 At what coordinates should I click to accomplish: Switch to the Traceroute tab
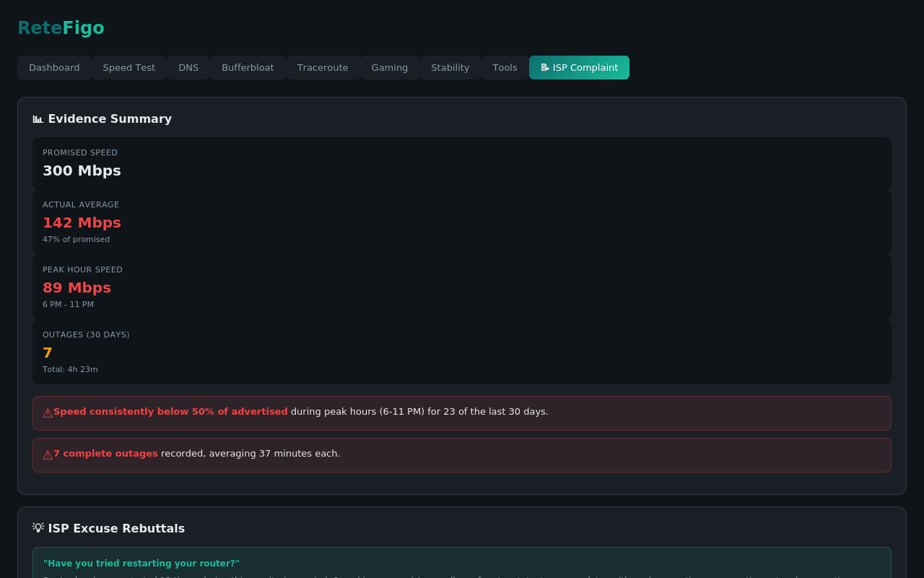323,67
